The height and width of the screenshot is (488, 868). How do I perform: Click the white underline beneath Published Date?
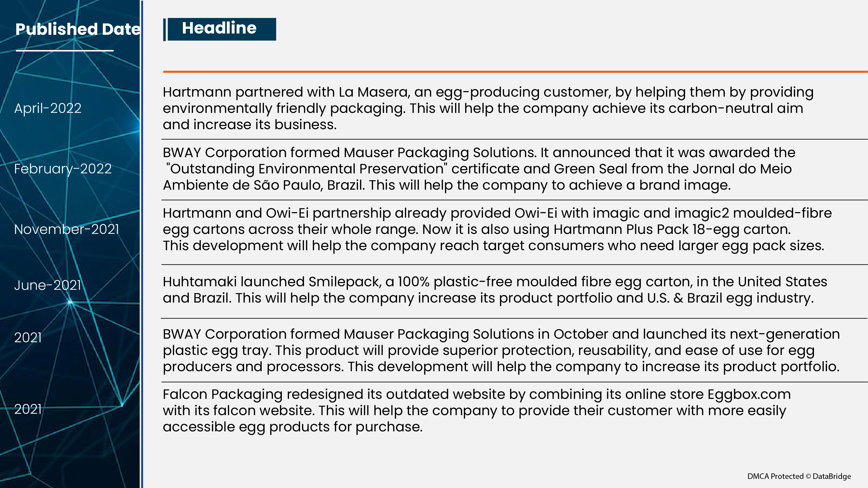click(x=65, y=51)
